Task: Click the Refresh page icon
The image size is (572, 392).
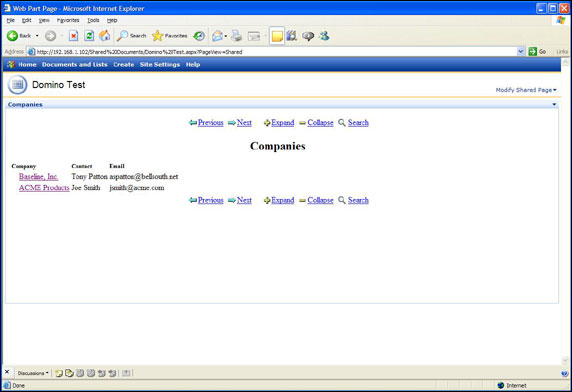Action: (89, 36)
